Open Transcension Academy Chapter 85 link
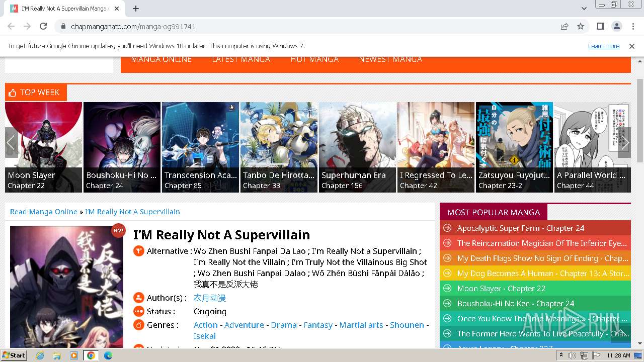Image resolution: width=644 pixels, height=362 pixels. click(x=183, y=186)
